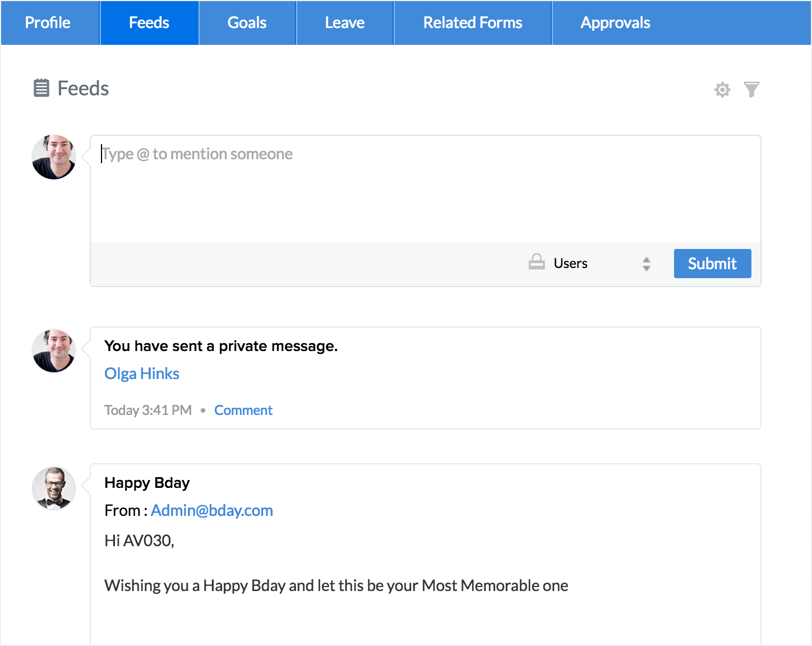Click the filter funnel icon
The height and width of the screenshot is (646, 812).
pyautogui.click(x=751, y=90)
